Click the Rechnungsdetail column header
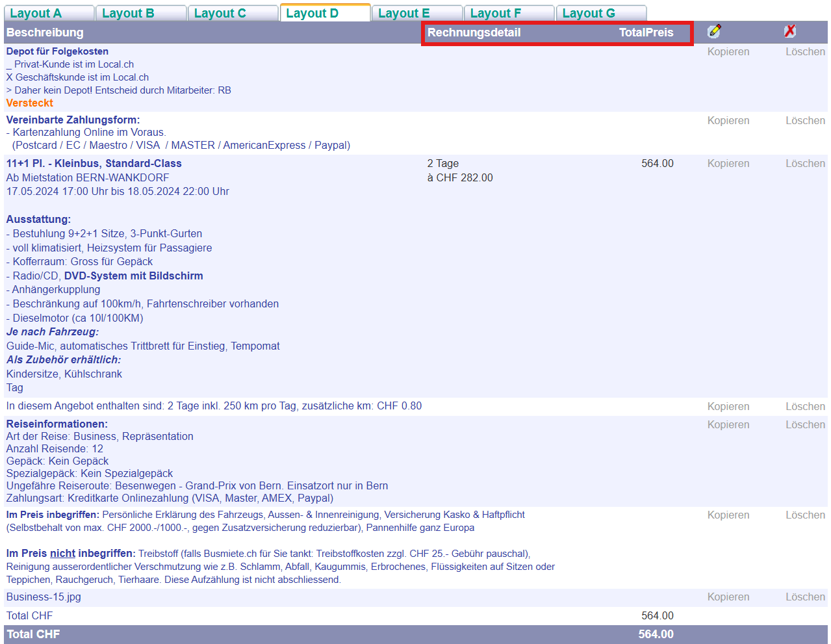This screenshot has height=644, width=831. click(x=474, y=32)
